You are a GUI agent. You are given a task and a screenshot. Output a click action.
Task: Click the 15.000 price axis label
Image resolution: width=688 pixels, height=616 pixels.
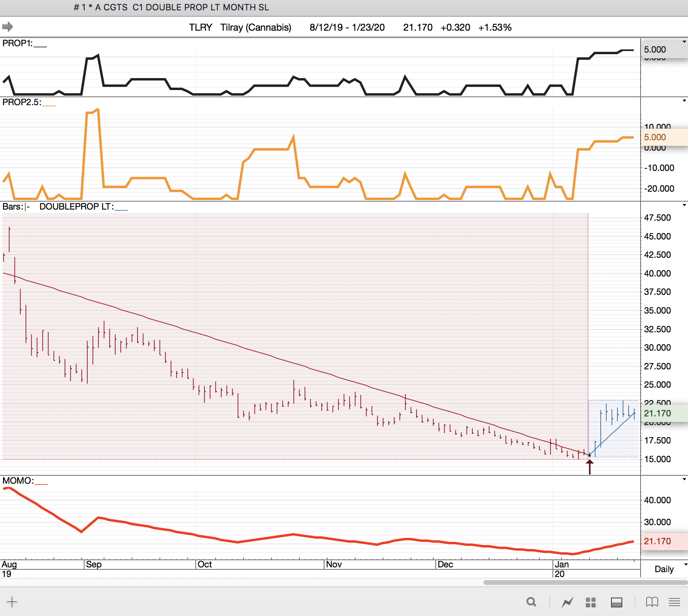click(x=657, y=459)
